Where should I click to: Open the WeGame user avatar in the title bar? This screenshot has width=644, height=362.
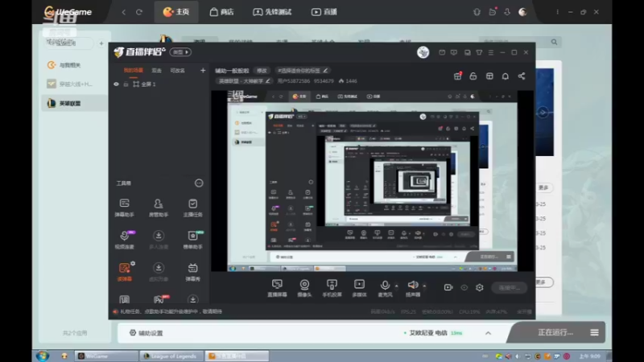coord(522,12)
